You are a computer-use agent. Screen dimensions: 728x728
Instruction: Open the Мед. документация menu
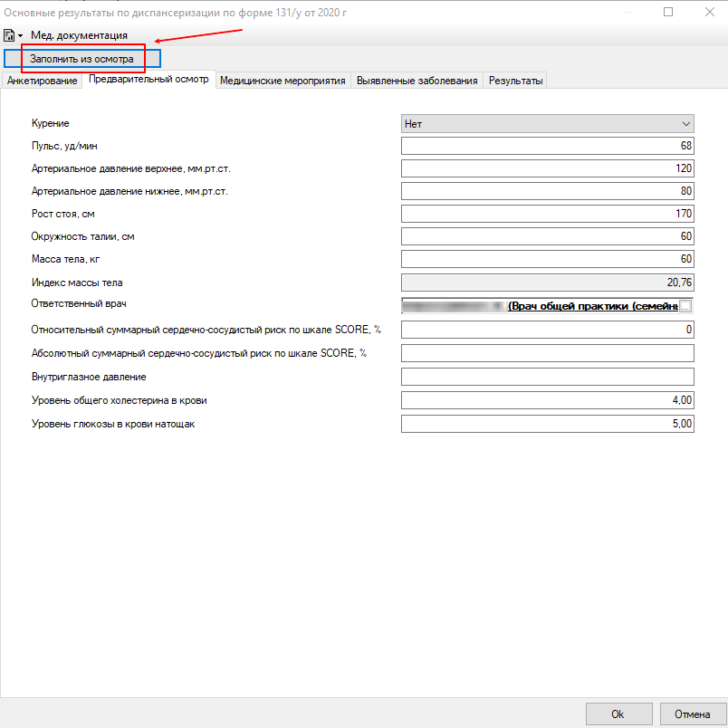pos(79,35)
